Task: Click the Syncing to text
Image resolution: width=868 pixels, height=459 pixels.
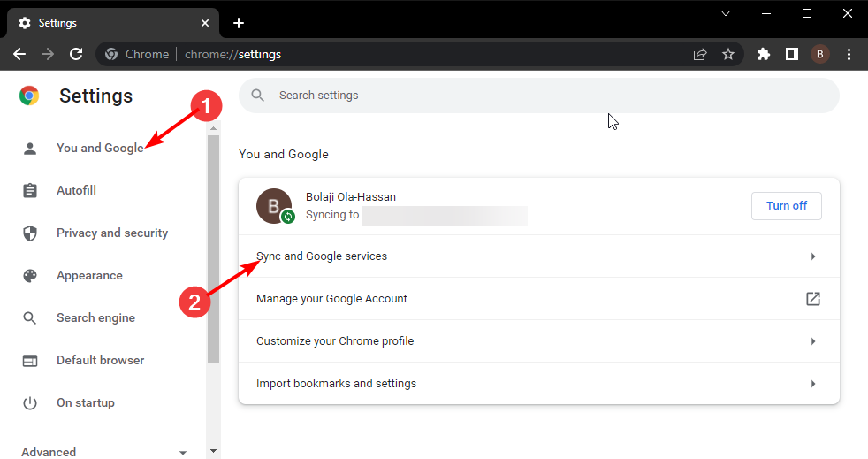Action: pos(332,215)
